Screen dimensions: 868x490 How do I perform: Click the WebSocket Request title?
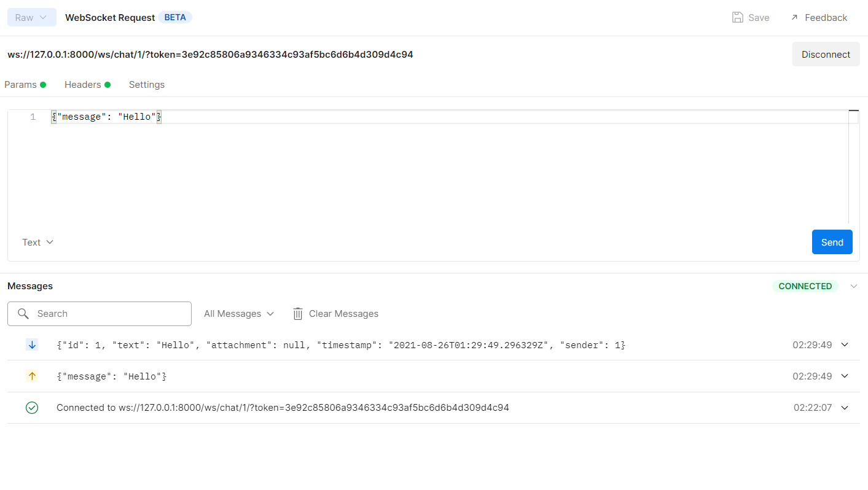click(110, 18)
